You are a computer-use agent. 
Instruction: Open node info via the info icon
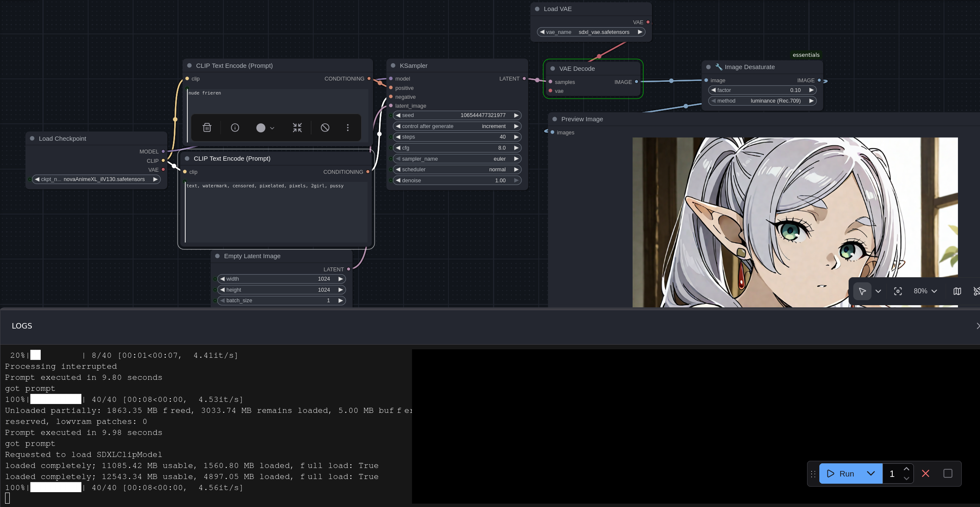pos(235,128)
